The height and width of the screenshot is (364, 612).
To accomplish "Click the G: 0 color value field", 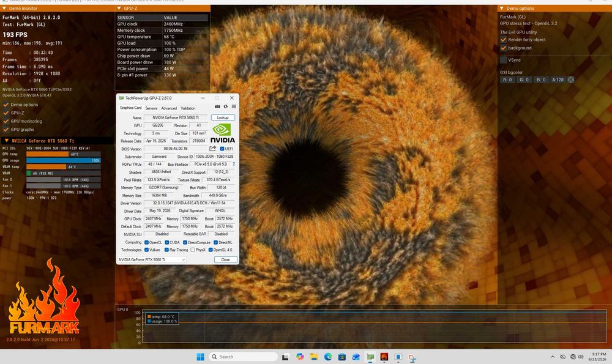I will point(524,80).
